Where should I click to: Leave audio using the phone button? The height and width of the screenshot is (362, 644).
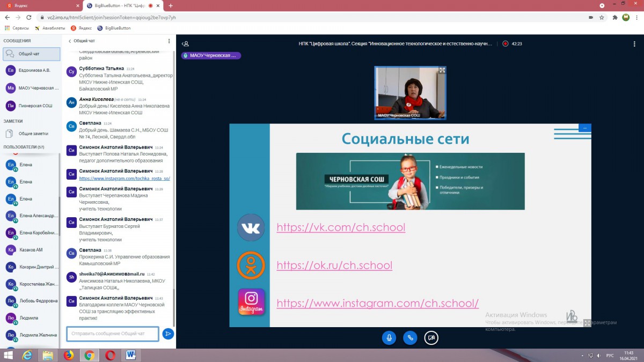tap(410, 337)
